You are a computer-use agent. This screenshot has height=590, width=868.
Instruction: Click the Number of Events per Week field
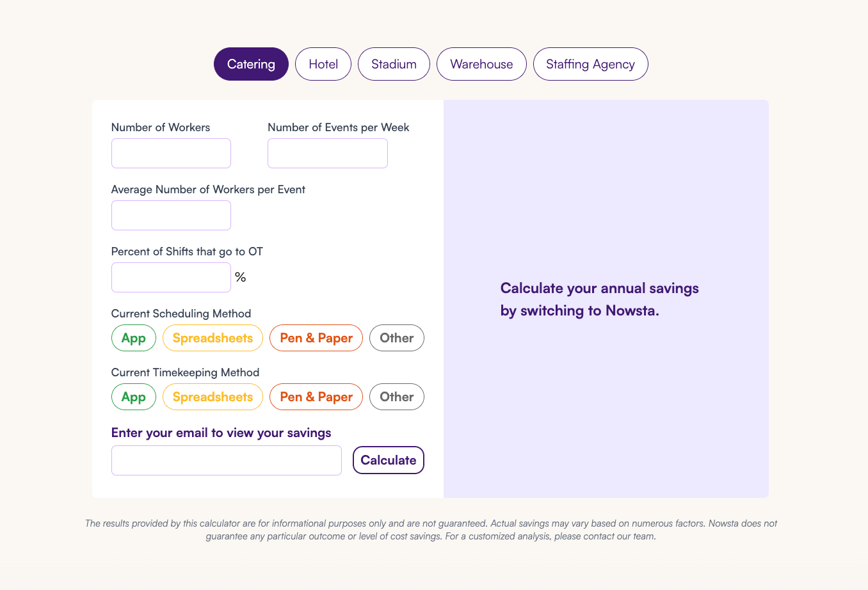pyautogui.click(x=327, y=153)
